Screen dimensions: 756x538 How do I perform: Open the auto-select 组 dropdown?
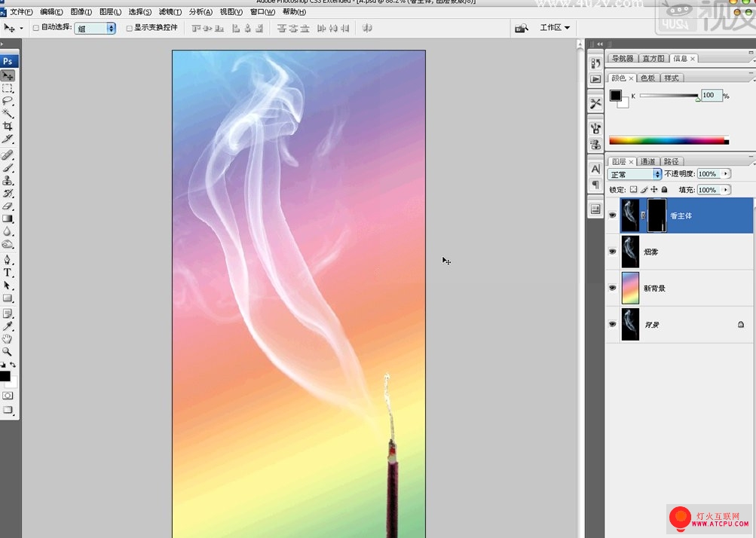coord(95,29)
